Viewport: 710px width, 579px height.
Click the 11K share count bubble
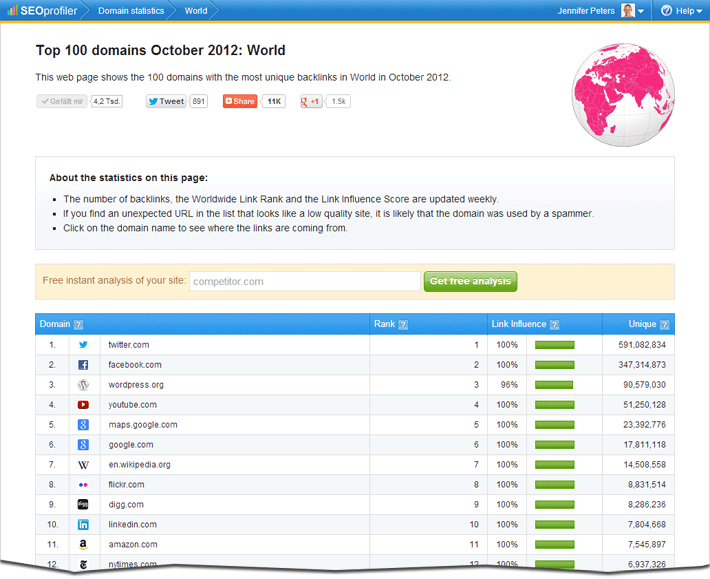(x=274, y=101)
